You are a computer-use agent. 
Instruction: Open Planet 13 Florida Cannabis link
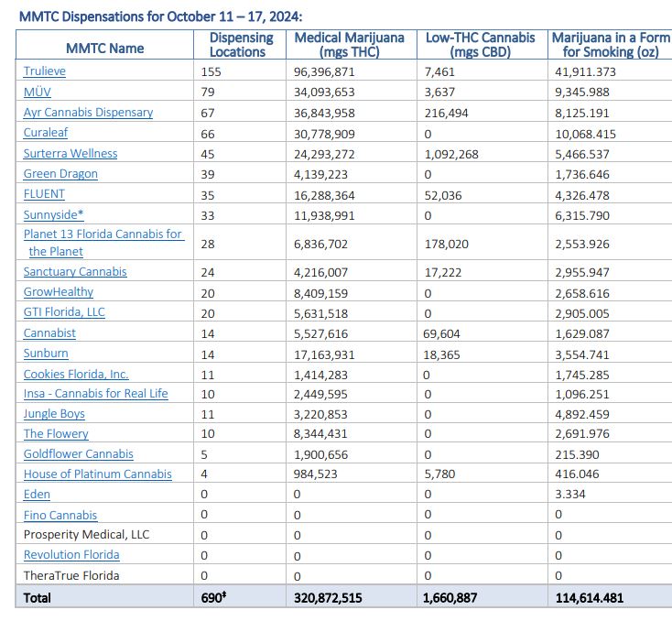point(103,234)
